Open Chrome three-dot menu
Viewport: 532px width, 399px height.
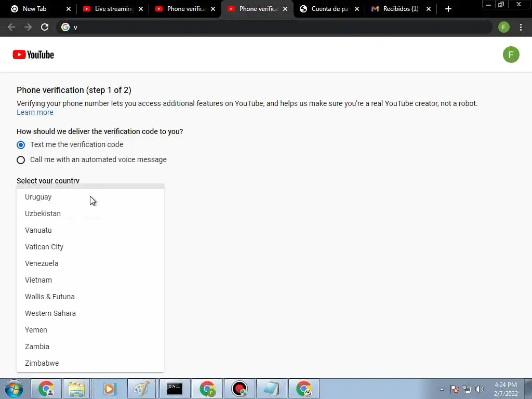tap(521, 27)
